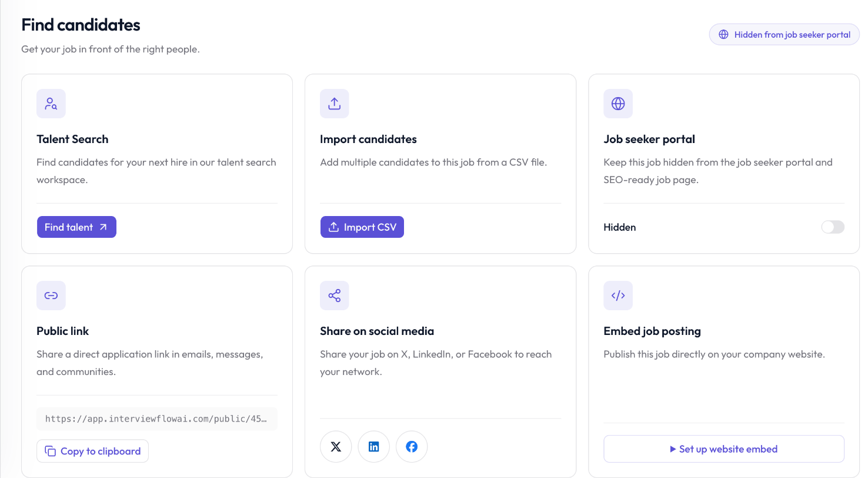868x478 pixels.
Task: Click the Embed job posting code icon
Action: click(618, 296)
